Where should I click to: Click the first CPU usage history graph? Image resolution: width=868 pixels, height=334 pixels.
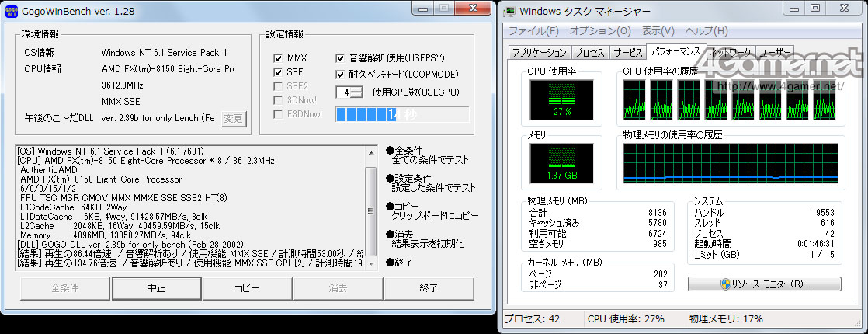pos(634,99)
